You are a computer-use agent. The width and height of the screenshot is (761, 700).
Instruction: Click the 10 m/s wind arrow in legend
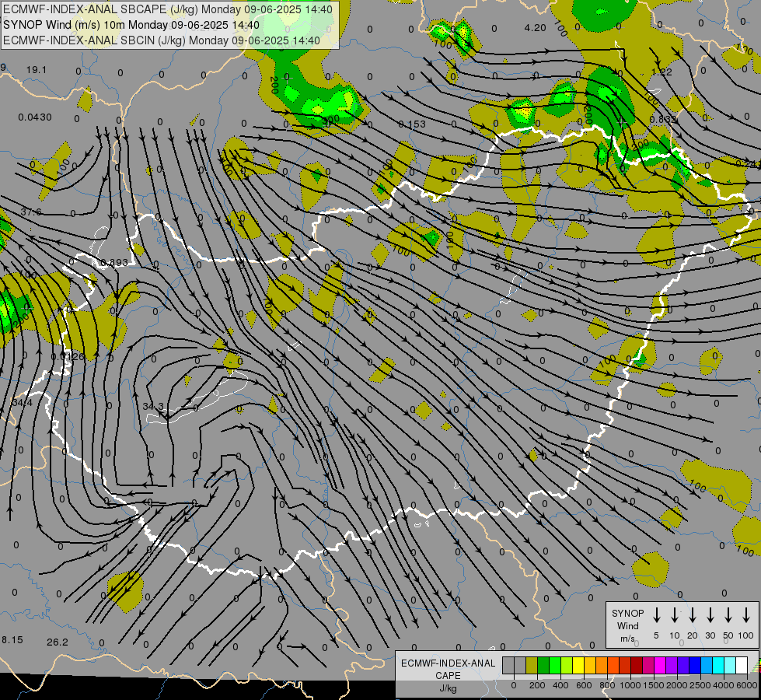[x=674, y=615]
